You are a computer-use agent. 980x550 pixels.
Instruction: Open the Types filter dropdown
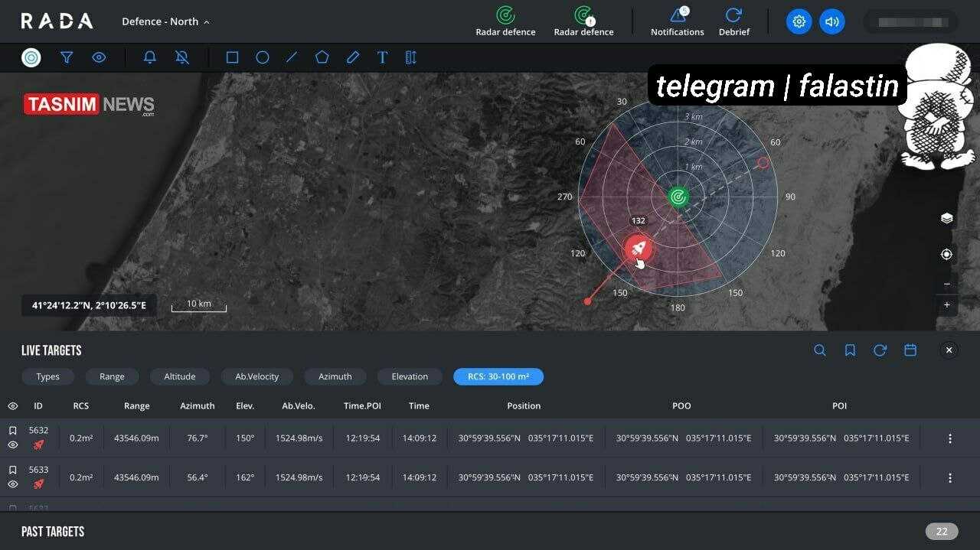click(x=47, y=376)
